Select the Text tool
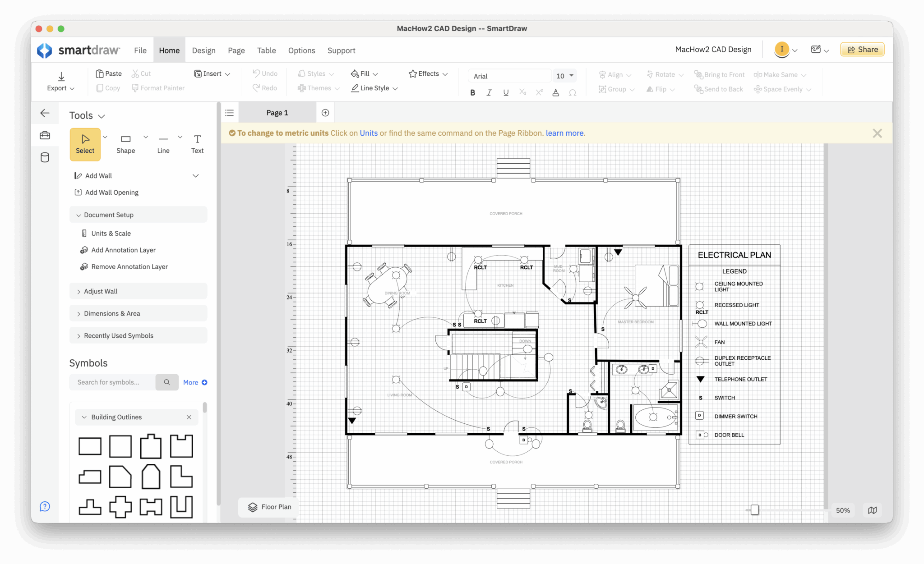924x564 pixels. (197, 144)
